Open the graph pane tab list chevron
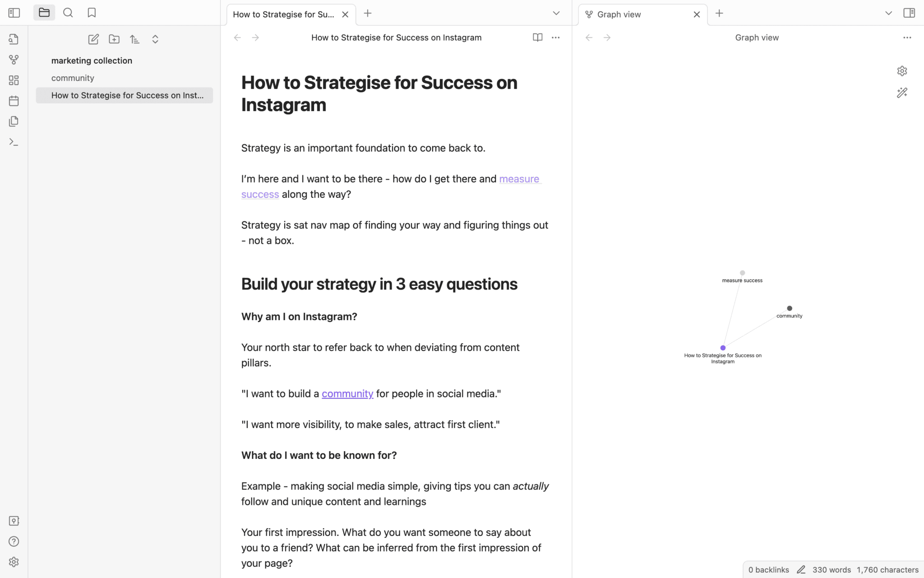The width and height of the screenshot is (924, 578). pos(888,13)
